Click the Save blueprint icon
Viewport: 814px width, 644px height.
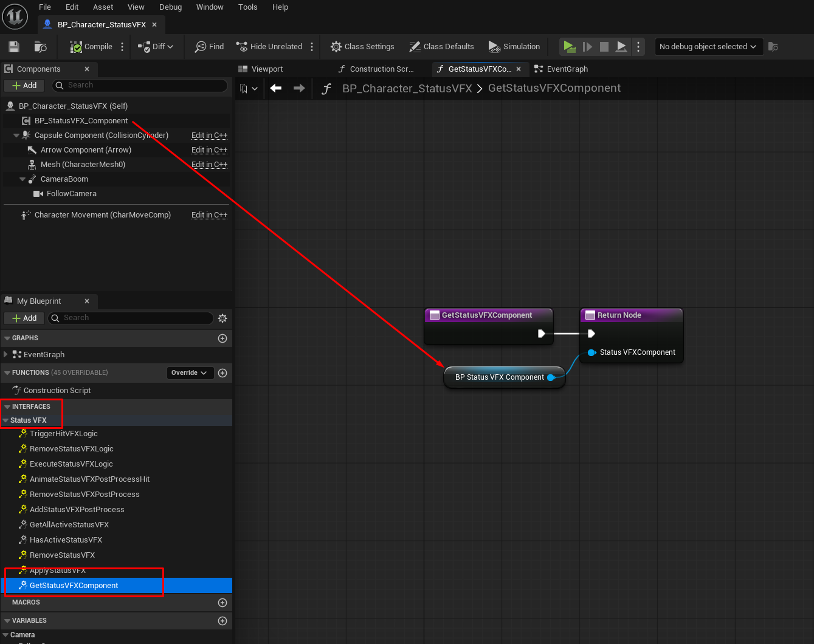[14, 47]
